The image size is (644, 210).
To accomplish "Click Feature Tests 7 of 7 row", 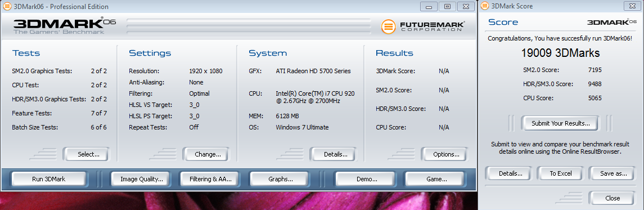I will 60,113.
